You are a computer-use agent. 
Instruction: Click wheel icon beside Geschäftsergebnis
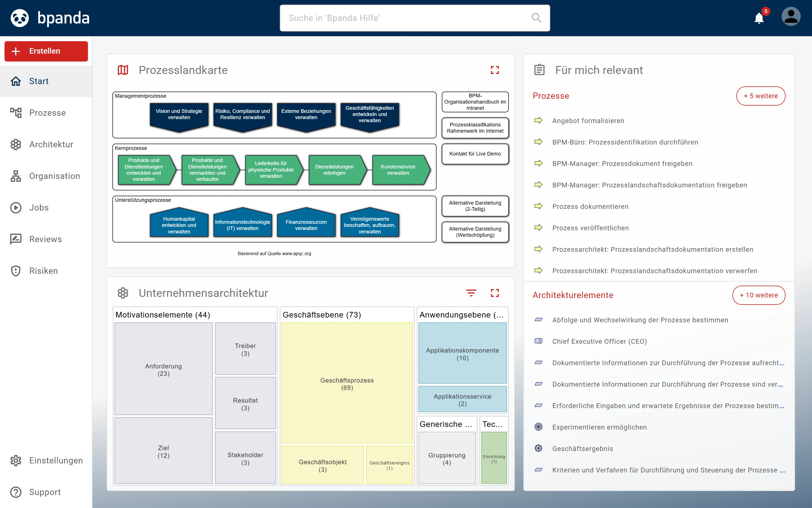538,448
